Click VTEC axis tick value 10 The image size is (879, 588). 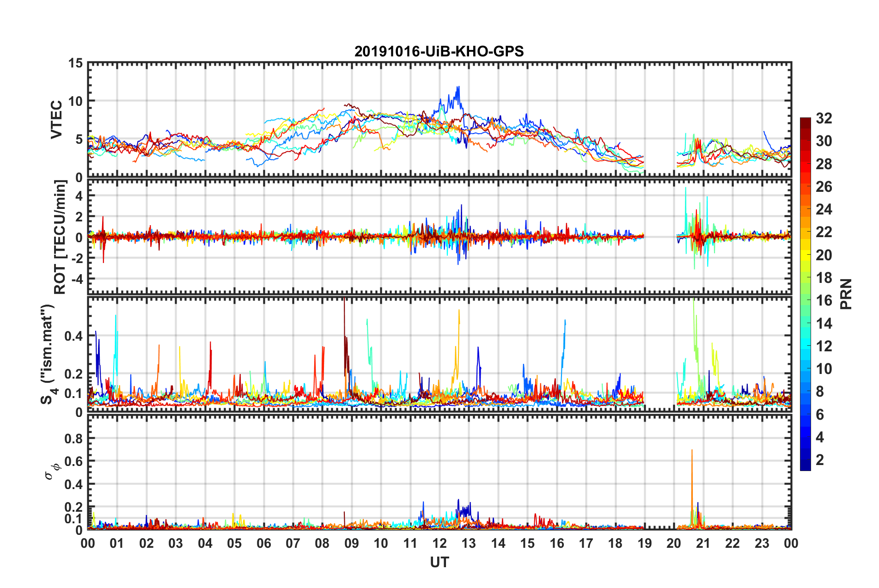[75, 101]
